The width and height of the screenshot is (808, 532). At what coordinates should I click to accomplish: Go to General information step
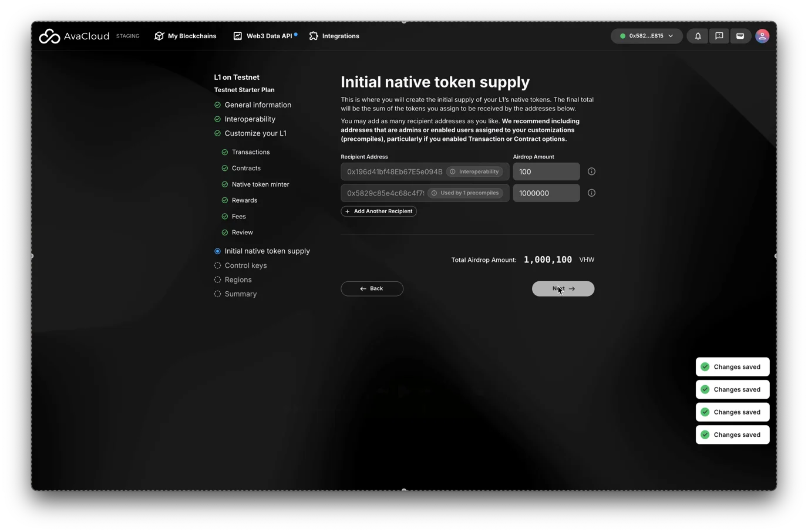[258, 105]
